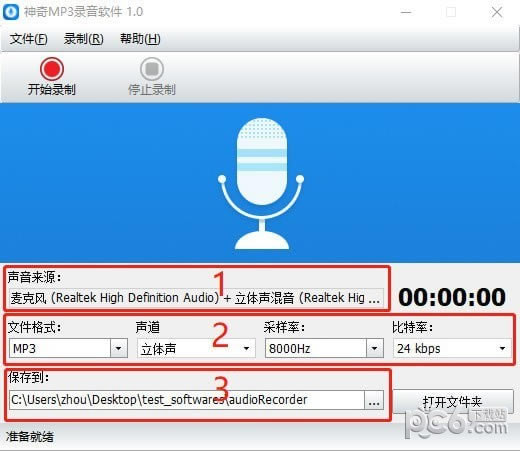The height and width of the screenshot is (451, 520).
Task: Click the 开始录制 label
Action: [52, 90]
